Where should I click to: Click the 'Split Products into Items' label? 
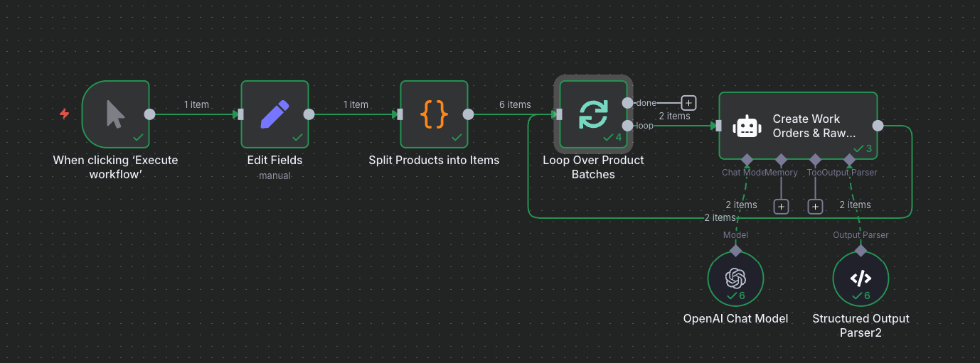434,161
